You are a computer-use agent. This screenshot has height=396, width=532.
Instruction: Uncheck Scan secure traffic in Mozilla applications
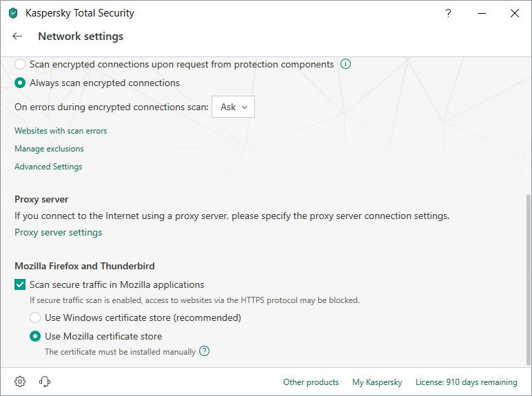[21, 284]
